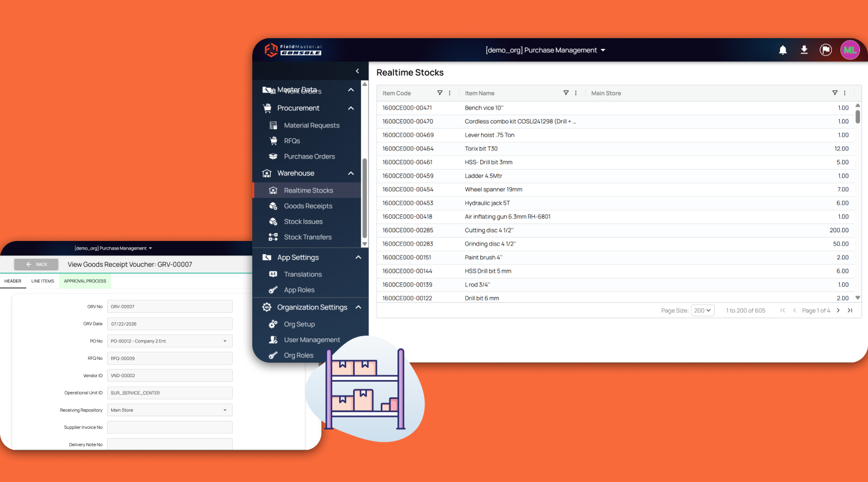Open the filter for the Main Store column

(x=835, y=93)
